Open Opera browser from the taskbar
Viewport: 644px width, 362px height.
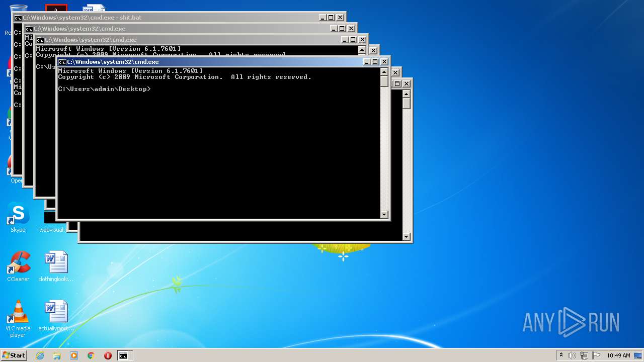[x=108, y=355]
